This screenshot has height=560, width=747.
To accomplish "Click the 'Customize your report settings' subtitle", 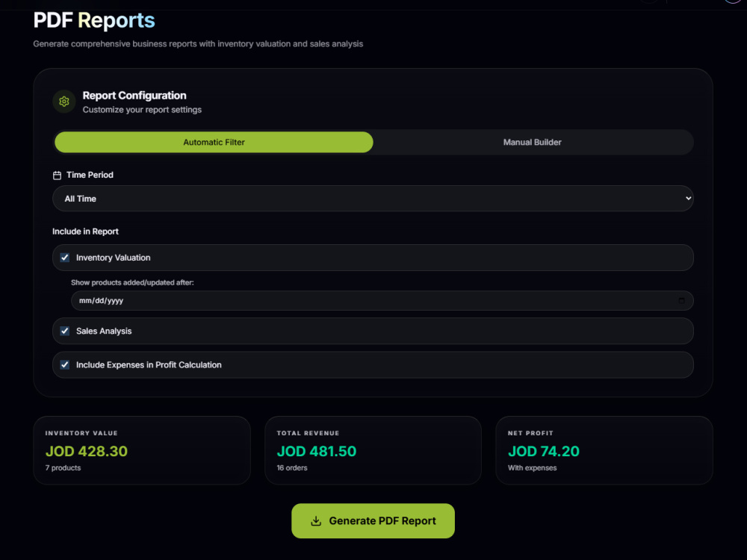I will pyautogui.click(x=142, y=110).
